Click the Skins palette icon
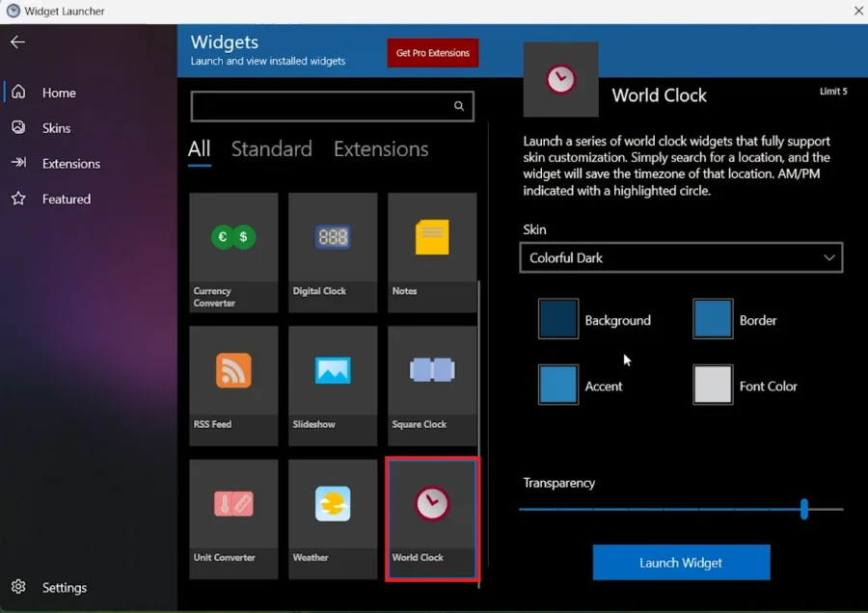The height and width of the screenshot is (613, 868). (x=18, y=127)
